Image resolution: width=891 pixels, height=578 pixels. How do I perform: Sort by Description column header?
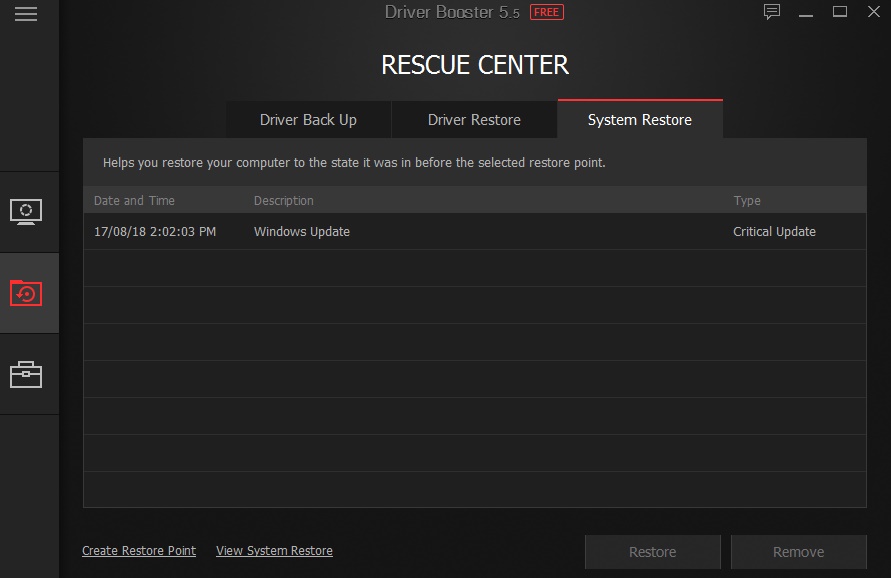tap(284, 201)
